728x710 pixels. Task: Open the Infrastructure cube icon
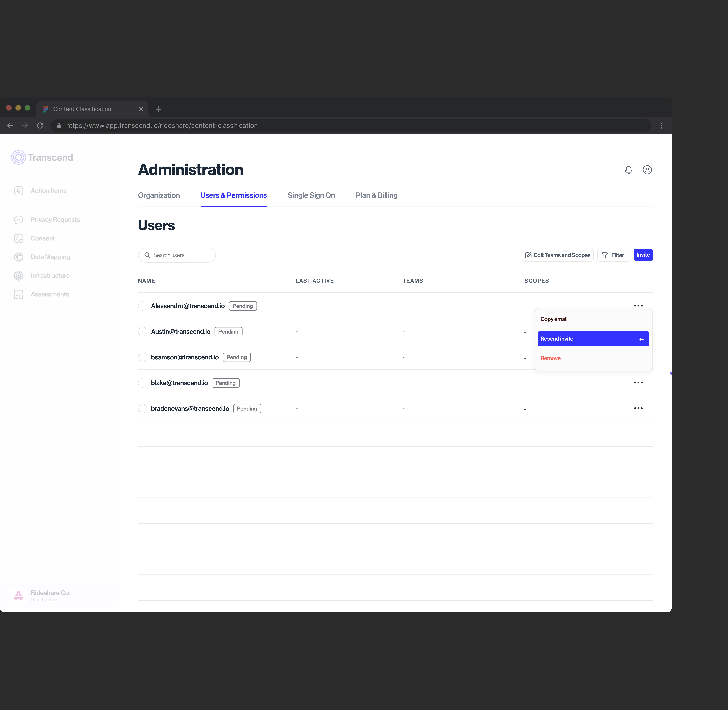pyautogui.click(x=19, y=276)
